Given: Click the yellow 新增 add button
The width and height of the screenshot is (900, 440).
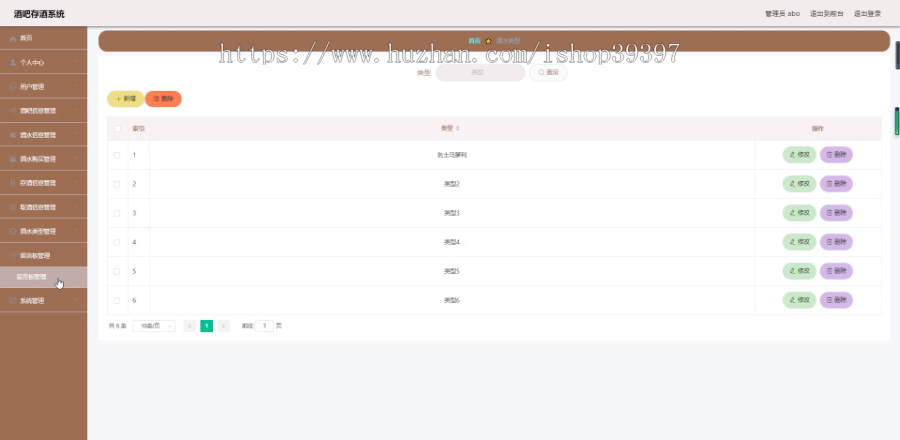Looking at the screenshot, I should click(126, 99).
